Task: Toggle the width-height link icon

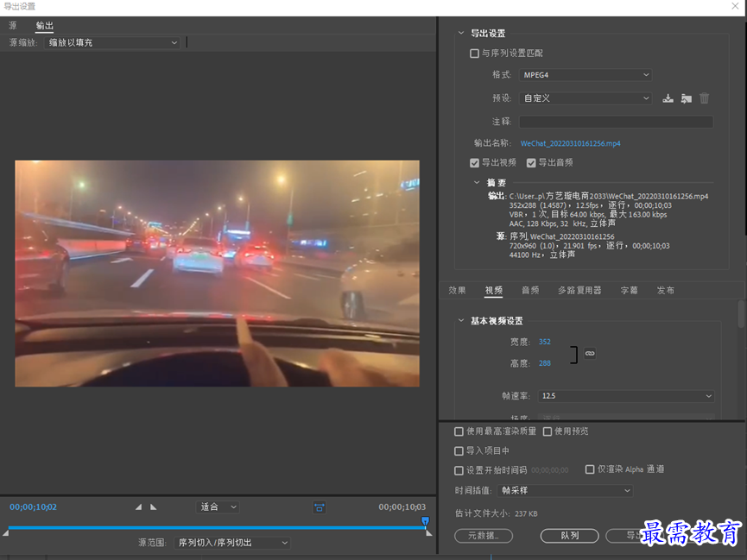Action: click(590, 353)
